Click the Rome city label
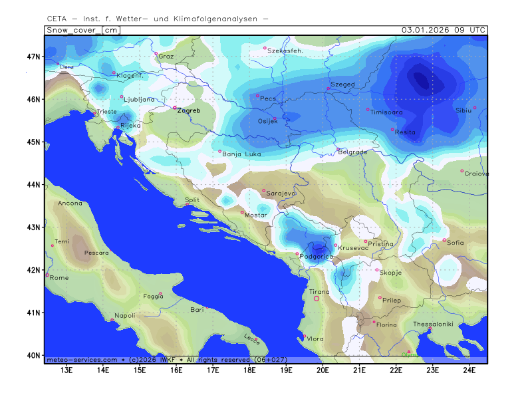 59,278
